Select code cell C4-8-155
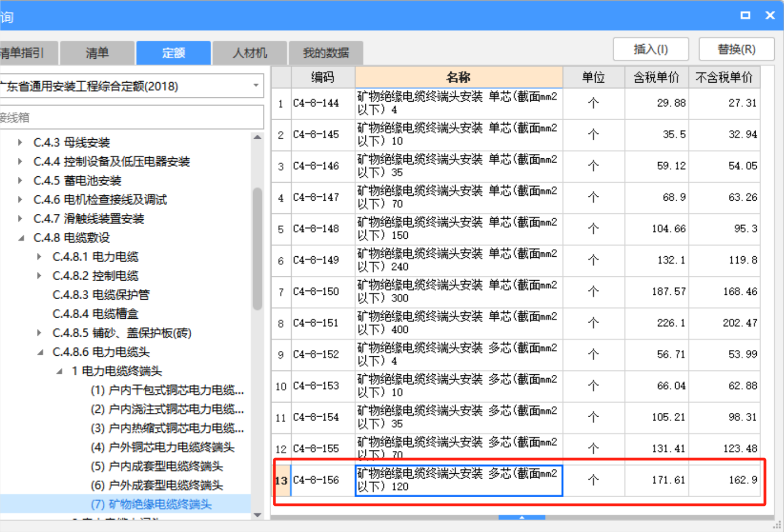 (323, 449)
